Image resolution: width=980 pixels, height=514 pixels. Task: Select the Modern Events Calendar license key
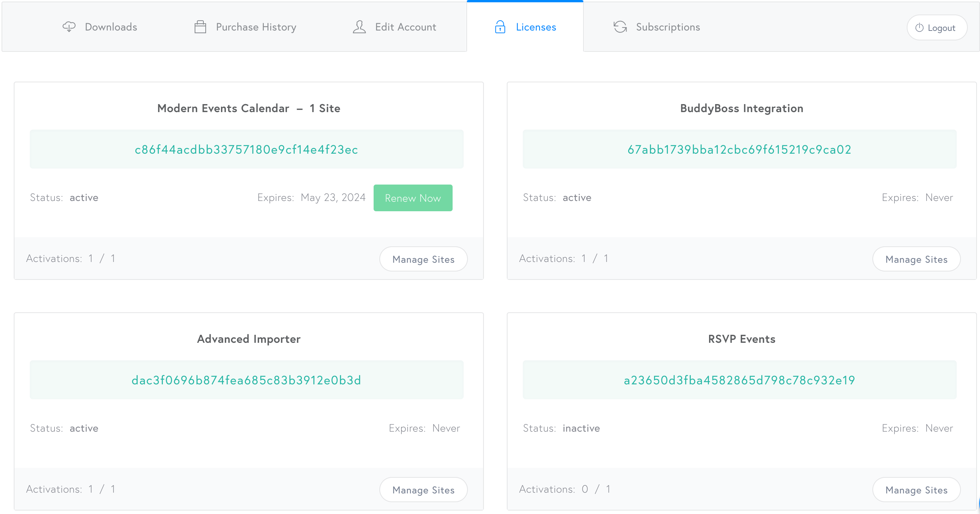(246, 149)
